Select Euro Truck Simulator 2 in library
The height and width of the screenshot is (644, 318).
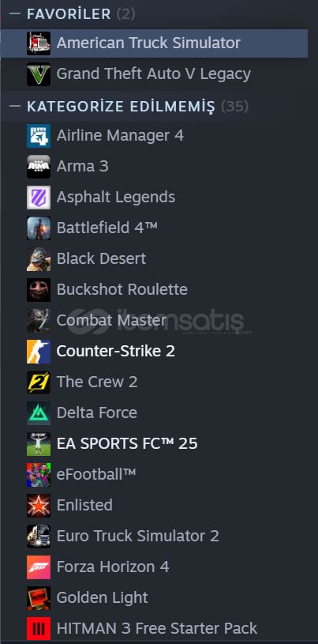[x=155, y=536]
